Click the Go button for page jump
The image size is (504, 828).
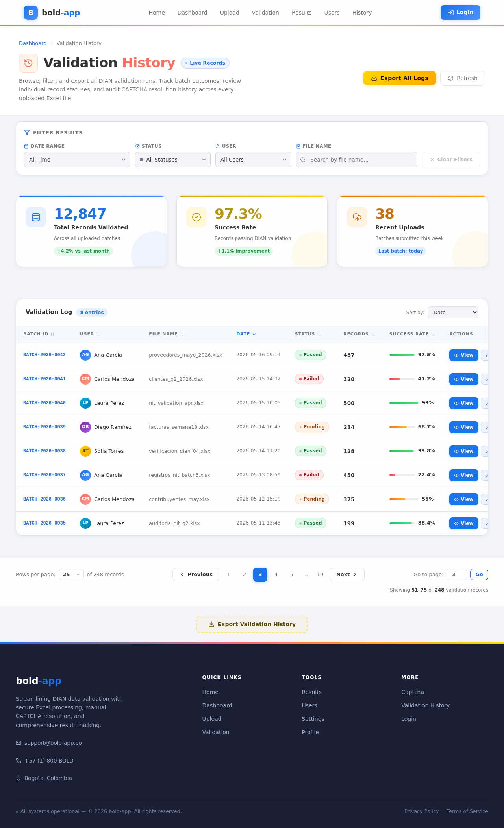click(479, 575)
